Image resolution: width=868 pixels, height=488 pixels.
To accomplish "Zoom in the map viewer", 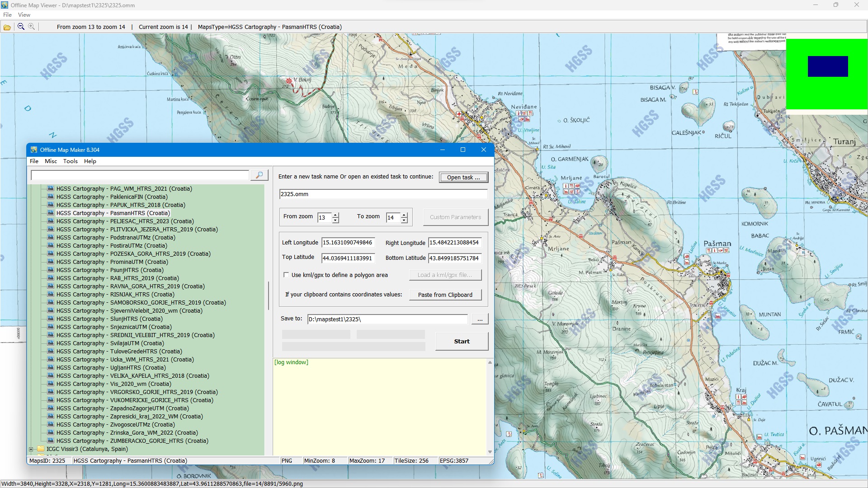I will pyautogui.click(x=32, y=27).
